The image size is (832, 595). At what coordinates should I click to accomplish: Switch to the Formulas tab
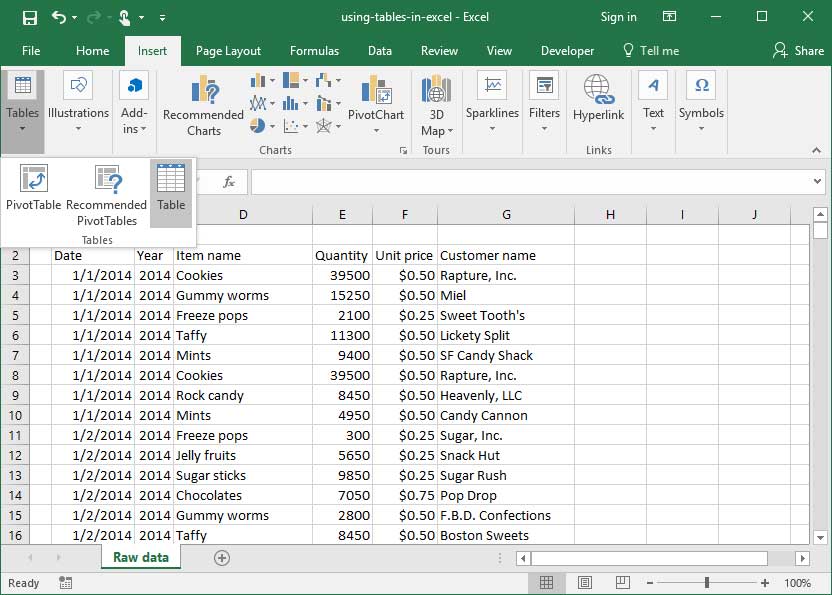[x=314, y=51]
